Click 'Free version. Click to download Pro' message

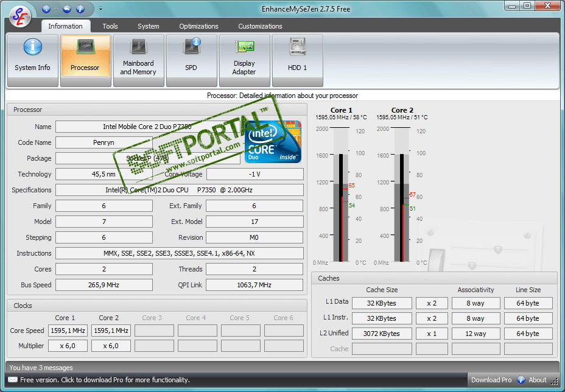(105, 380)
